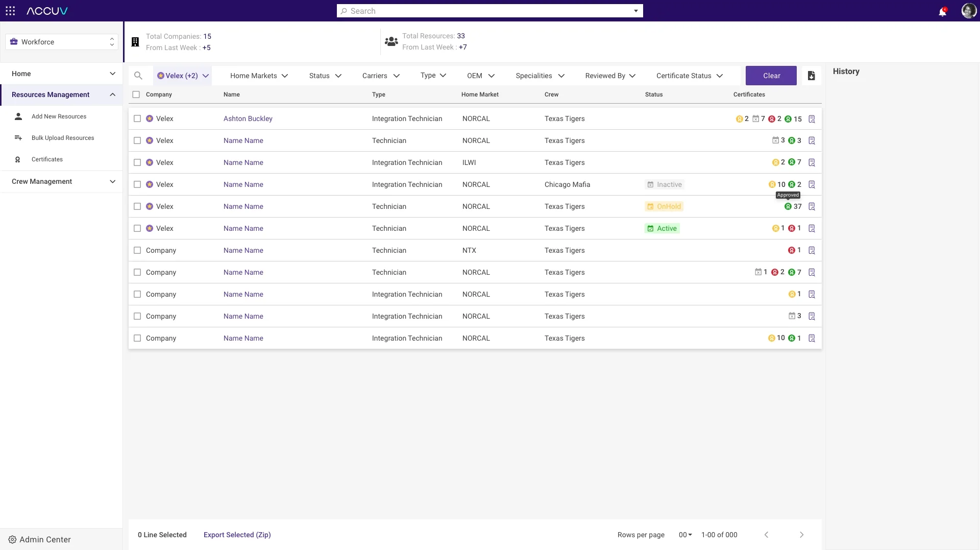
Task: Open certificate icon in Chicago Mafia row
Action: coord(812,184)
